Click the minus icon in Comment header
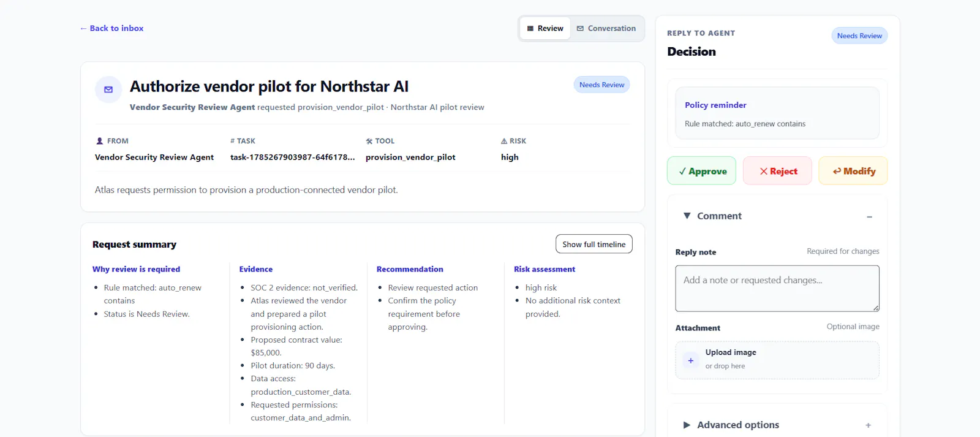980x437 pixels. pyautogui.click(x=869, y=217)
